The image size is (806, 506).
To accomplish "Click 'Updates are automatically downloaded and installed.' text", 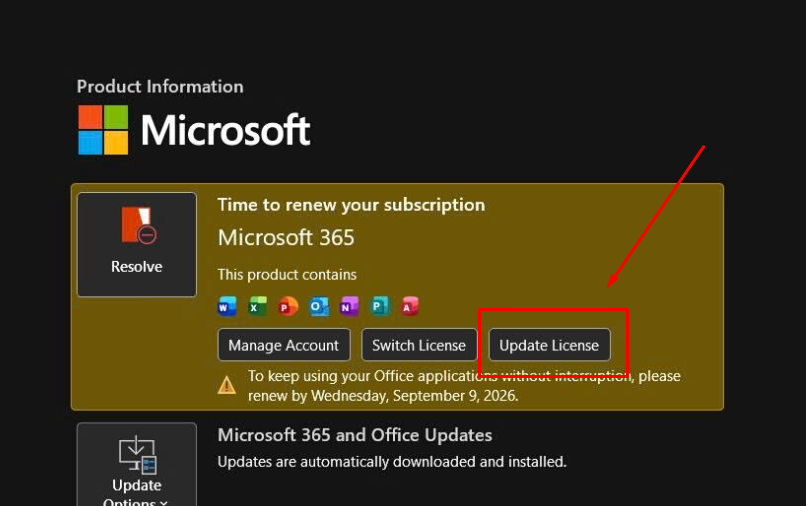I will [392, 462].
